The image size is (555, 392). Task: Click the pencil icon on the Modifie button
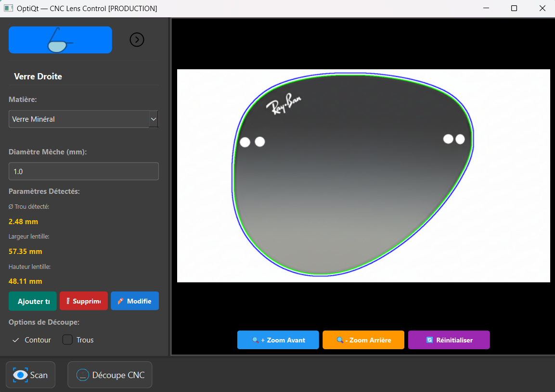(120, 301)
